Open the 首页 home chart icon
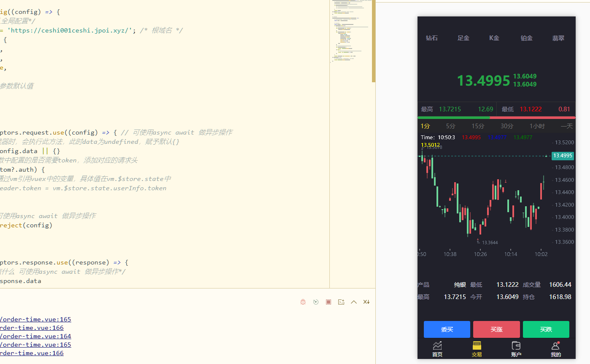Viewport: 590px width, 364px height. [437, 346]
